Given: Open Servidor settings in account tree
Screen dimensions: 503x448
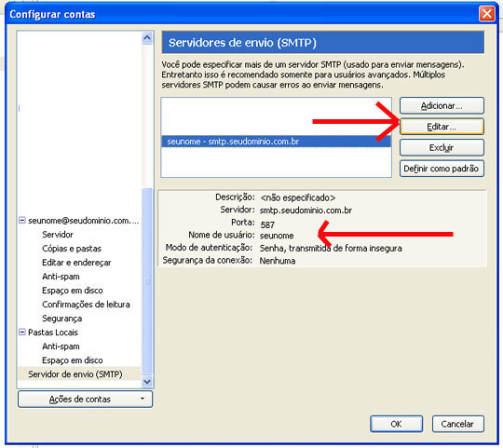Looking at the screenshot, I should (58, 235).
